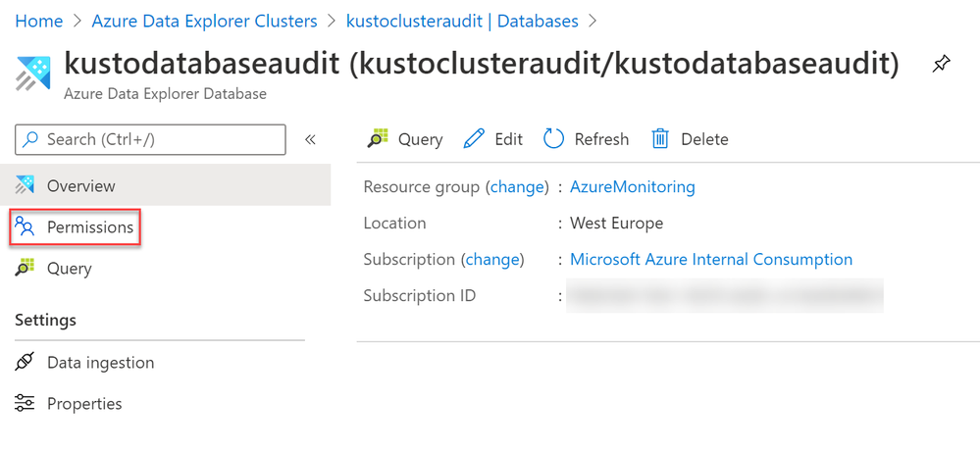Viewport: 980px width, 451px height.
Task: Select the Azure Data Explorer Database subtitle
Action: [x=165, y=94]
